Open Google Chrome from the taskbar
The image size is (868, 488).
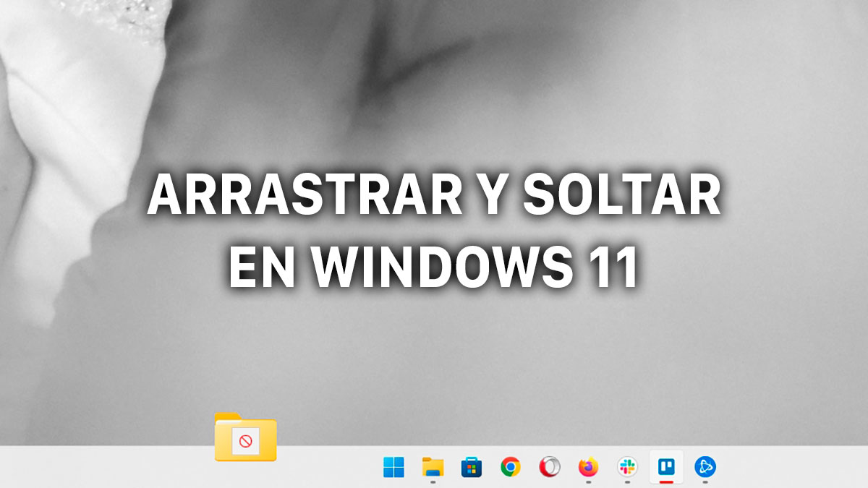(511, 468)
